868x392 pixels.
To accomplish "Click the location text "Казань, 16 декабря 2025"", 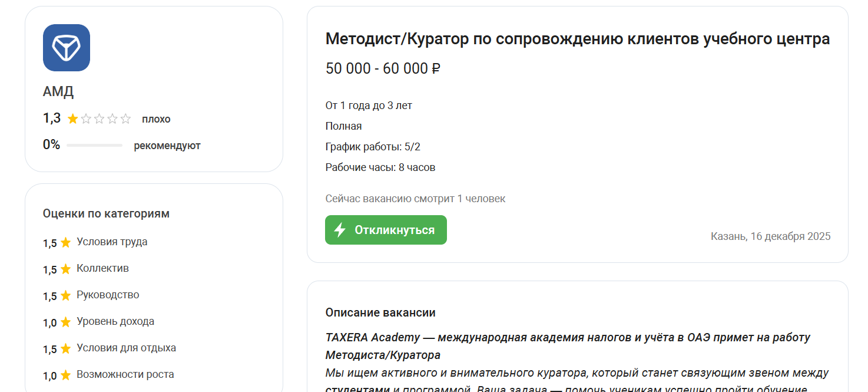I will [x=770, y=236].
